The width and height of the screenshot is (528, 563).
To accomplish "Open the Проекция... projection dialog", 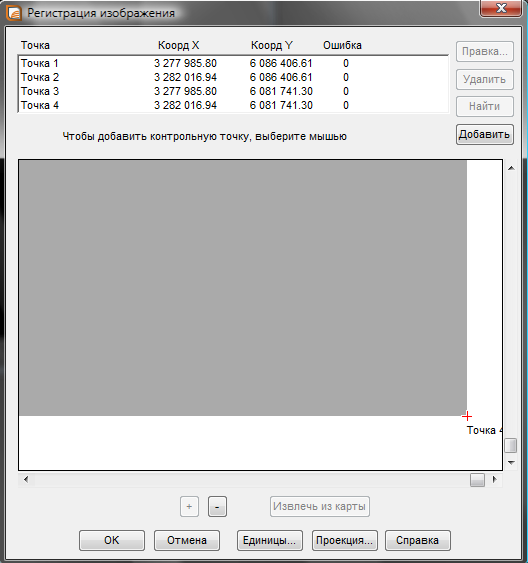I will (x=345, y=540).
